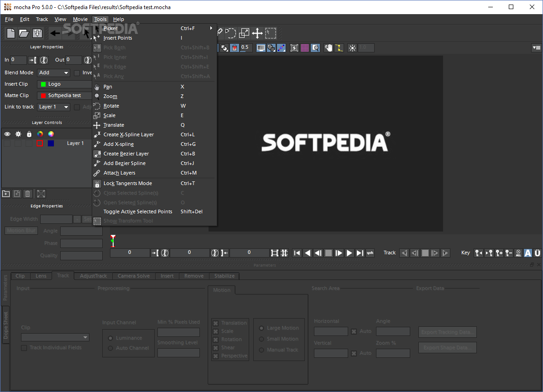Go to the last frame
The height and width of the screenshot is (392, 543).
click(x=360, y=253)
